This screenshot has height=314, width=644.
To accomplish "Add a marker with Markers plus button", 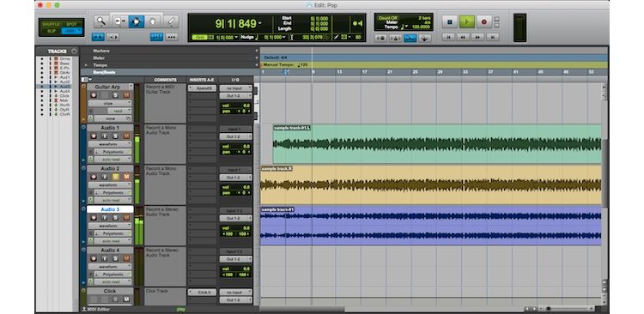I will pos(257,51).
